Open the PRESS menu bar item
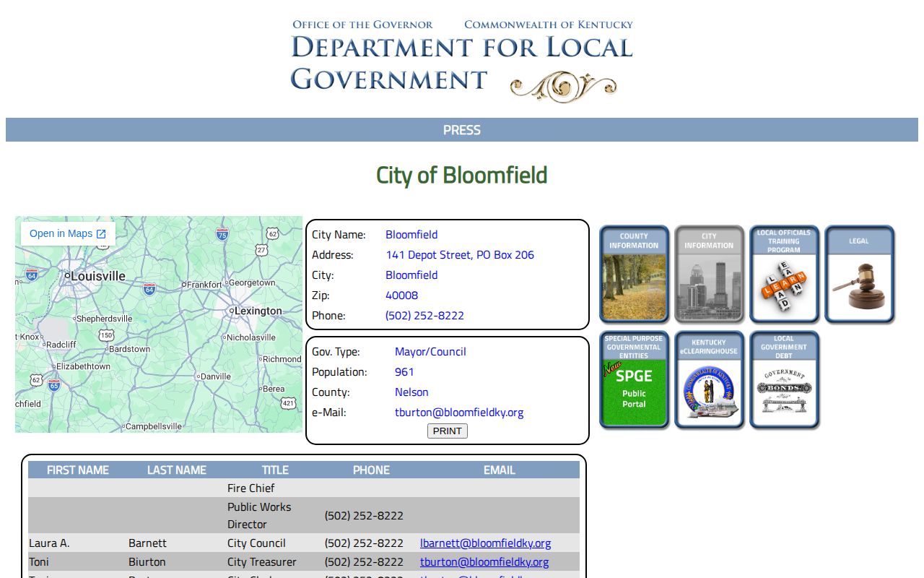The width and height of the screenshot is (924, 578). 462,130
